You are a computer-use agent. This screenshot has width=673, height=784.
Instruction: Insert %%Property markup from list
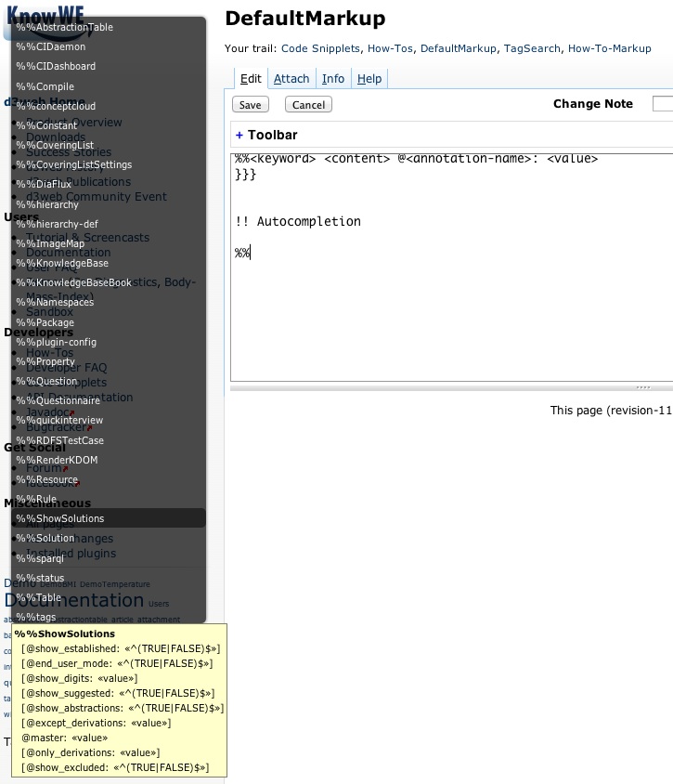pyautogui.click(x=109, y=361)
